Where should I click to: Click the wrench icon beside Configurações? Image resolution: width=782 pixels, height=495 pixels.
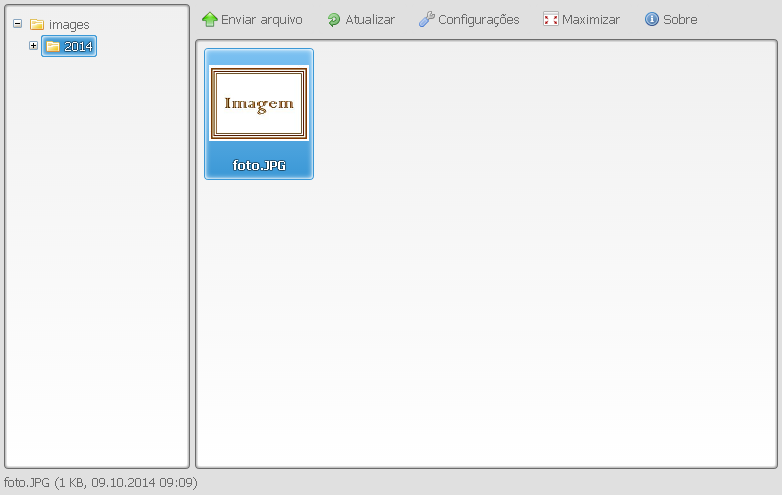coord(426,19)
